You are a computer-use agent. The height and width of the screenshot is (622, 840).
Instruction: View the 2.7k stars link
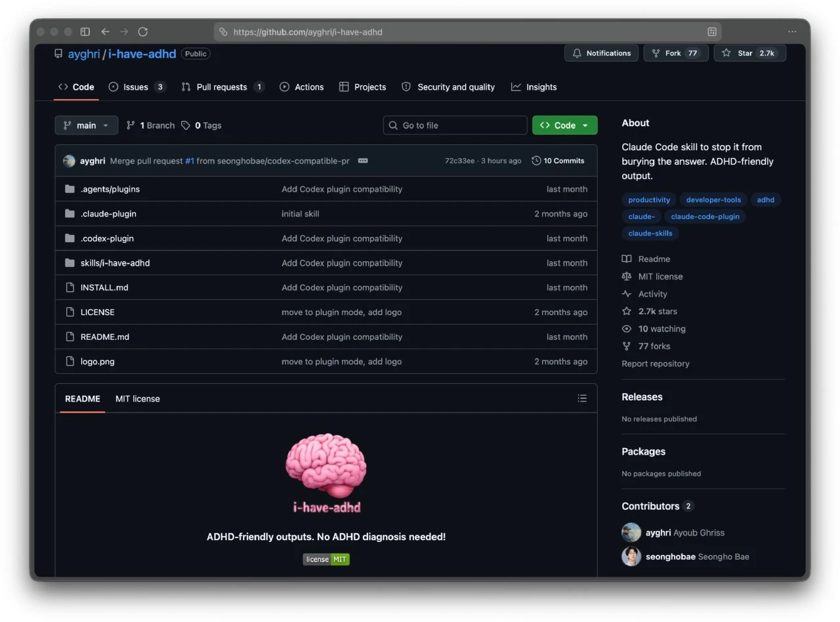click(650, 312)
